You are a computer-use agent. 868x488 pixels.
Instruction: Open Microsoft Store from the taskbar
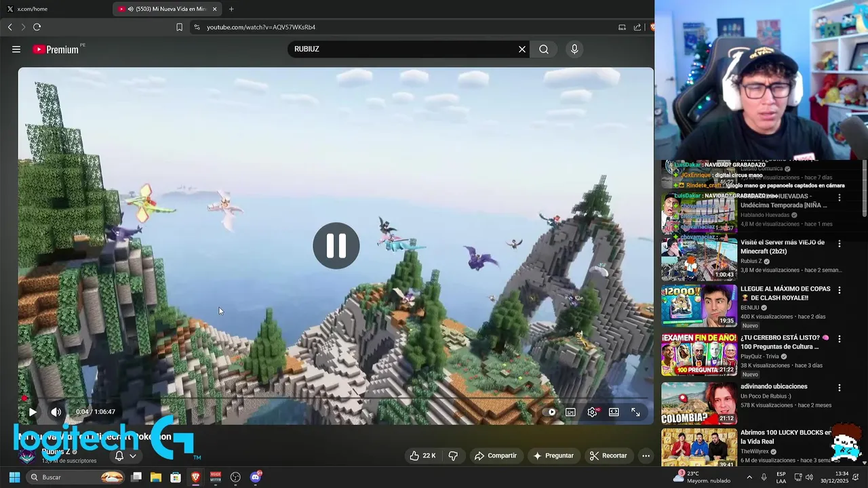pos(176,477)
